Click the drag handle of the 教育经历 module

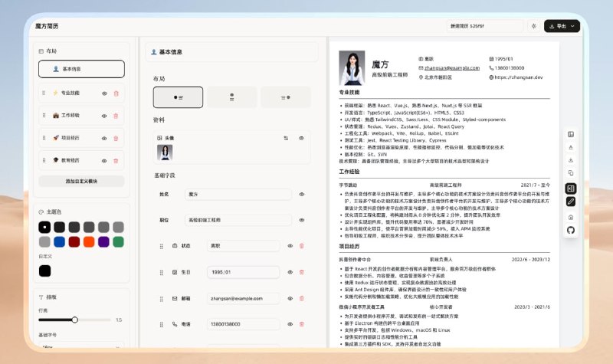[x=44, y=160]
